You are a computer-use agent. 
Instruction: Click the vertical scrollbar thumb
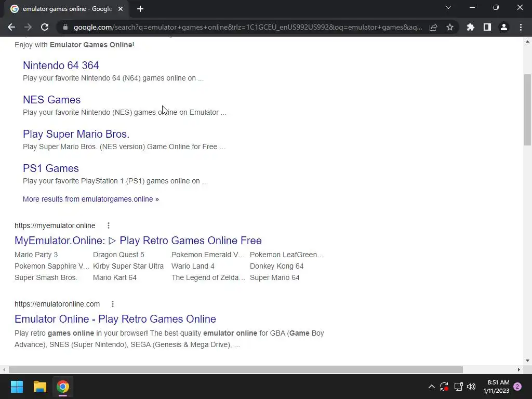point(527,110)
